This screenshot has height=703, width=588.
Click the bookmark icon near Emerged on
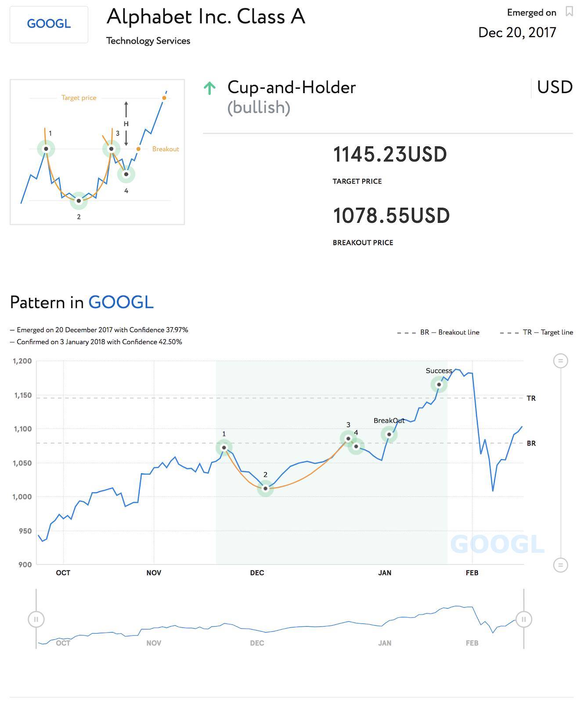click(569, 11)
